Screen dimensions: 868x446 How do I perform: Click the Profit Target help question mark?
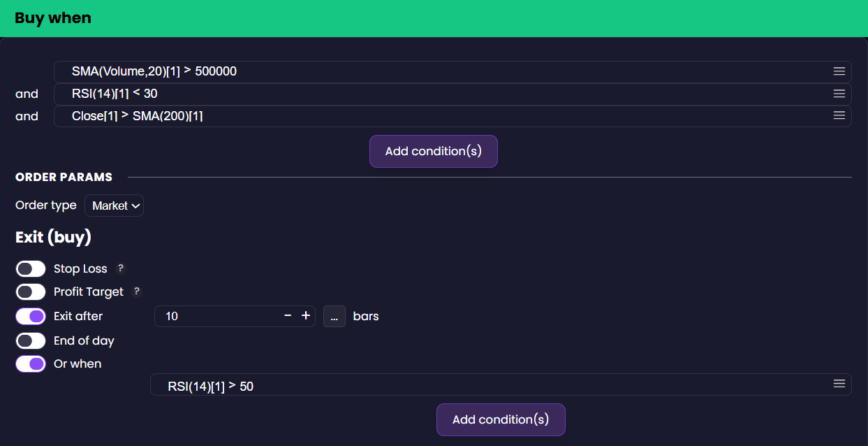pyautogui.click(x=137, y=292)
